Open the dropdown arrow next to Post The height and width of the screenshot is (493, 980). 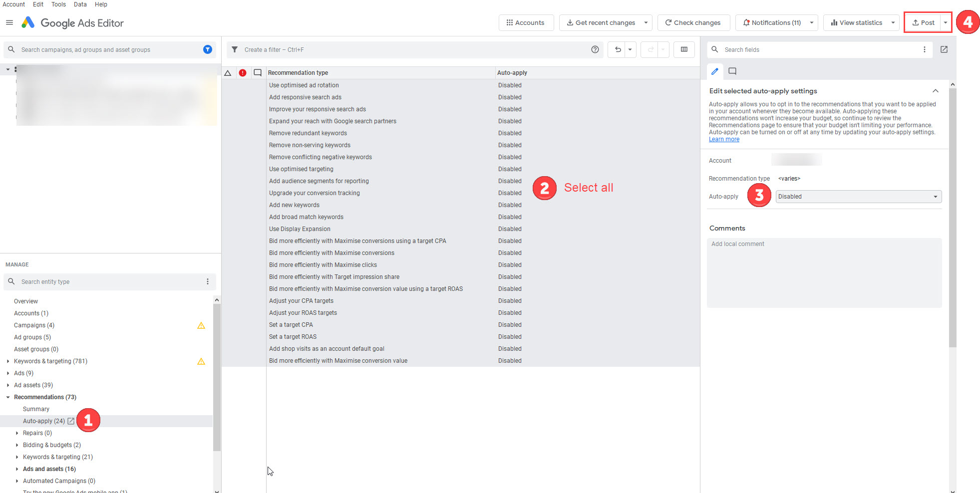[945, 22]
